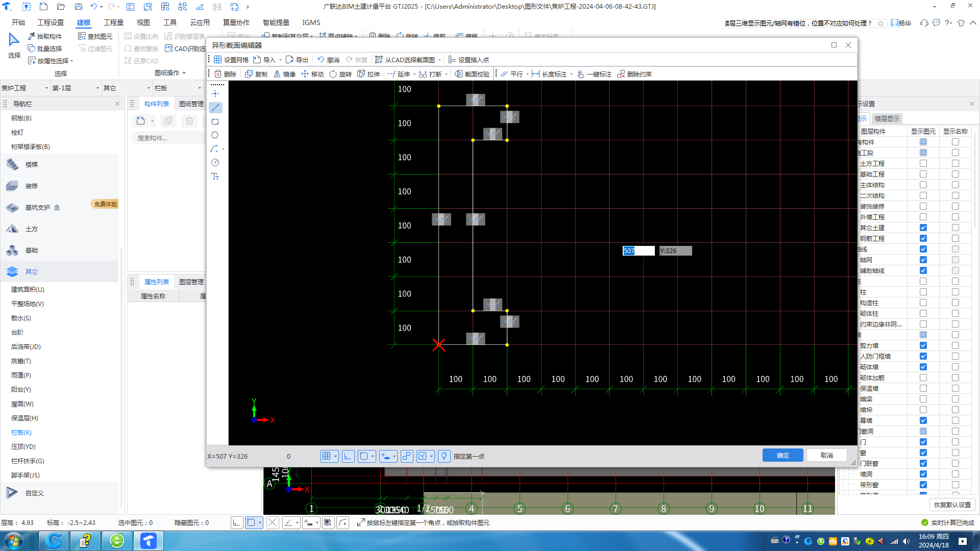Click the orthogonal mode icon in editor status bar
The width and height of the screenshot is (980, 551).
click(x=348, y=456)
